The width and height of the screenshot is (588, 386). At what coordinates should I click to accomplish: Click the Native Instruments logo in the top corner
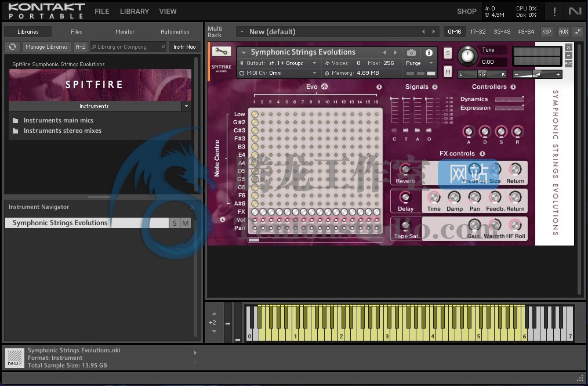click(x=575, y=11)
